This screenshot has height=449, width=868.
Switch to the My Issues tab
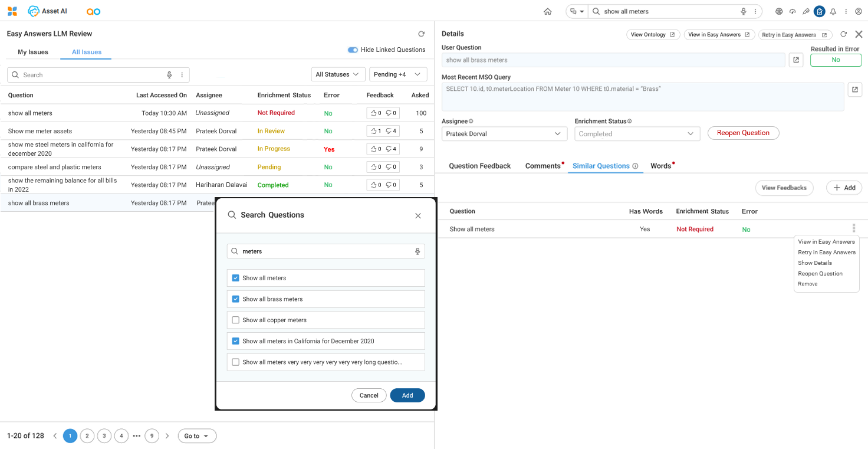33,52
